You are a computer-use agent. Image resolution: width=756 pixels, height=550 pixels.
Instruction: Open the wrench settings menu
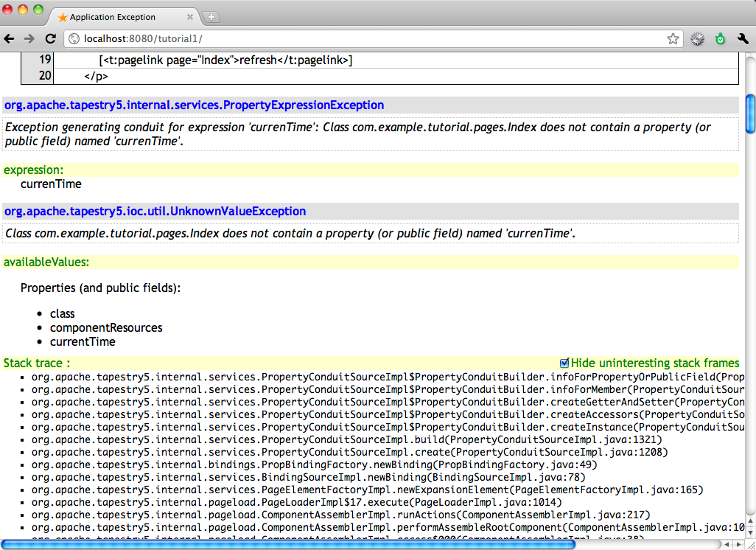(x=743, y=39)
